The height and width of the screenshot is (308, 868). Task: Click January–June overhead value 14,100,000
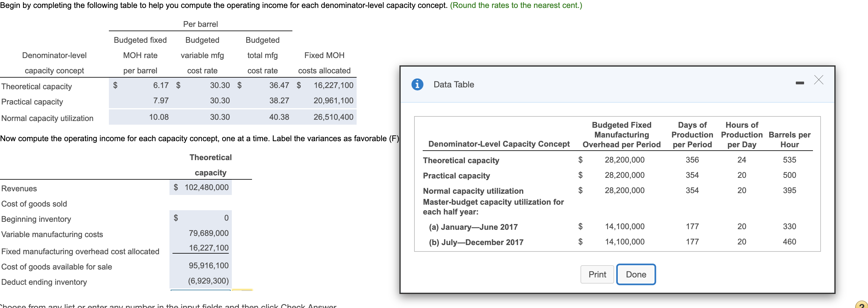click(x=624, y=226)
